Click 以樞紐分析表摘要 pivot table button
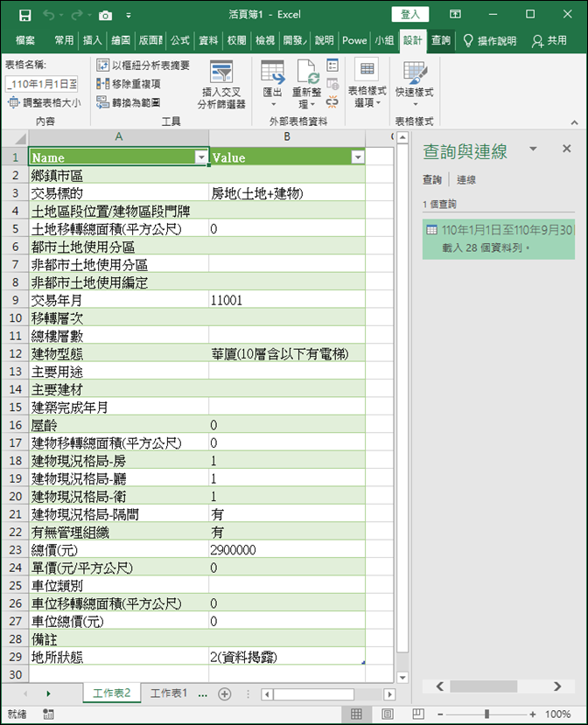This screenshot has height=725, width=588. point(143,66)
